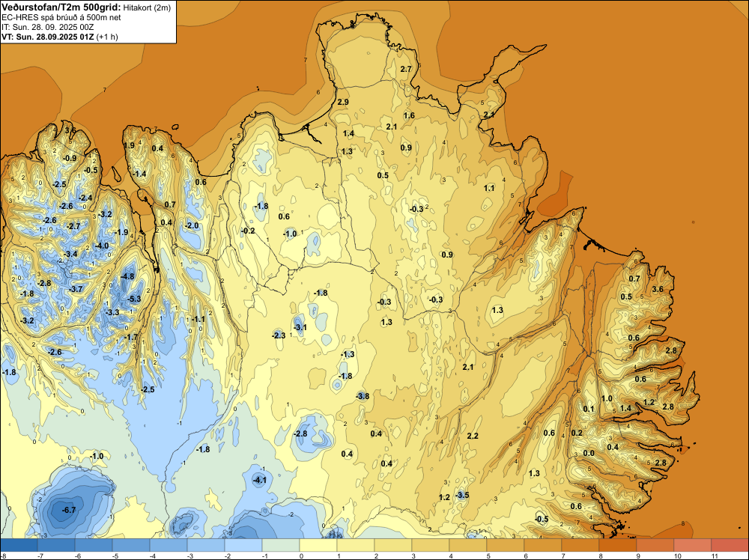Click the legend swatch between -6 and -5
749x560 pixels.
[94, 545]
